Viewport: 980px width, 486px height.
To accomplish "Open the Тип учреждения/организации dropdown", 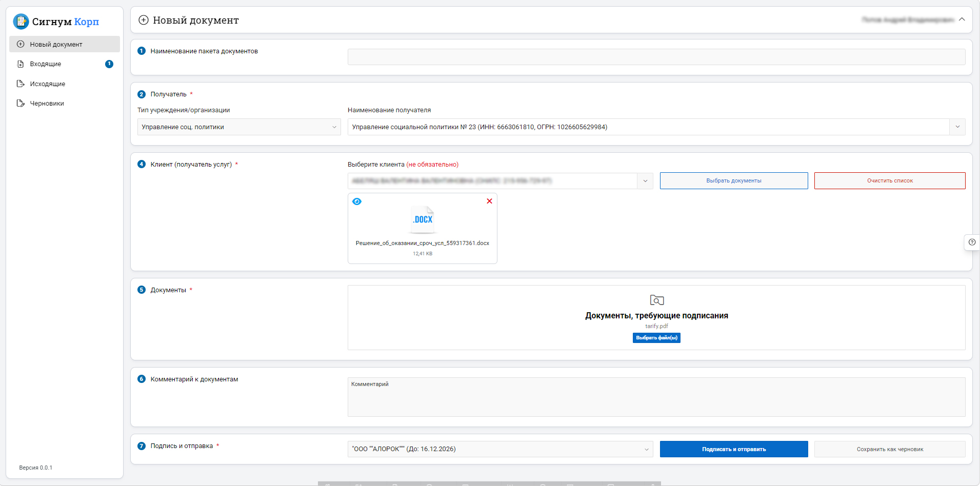I will pyautogui.click(x=239, y=127).
